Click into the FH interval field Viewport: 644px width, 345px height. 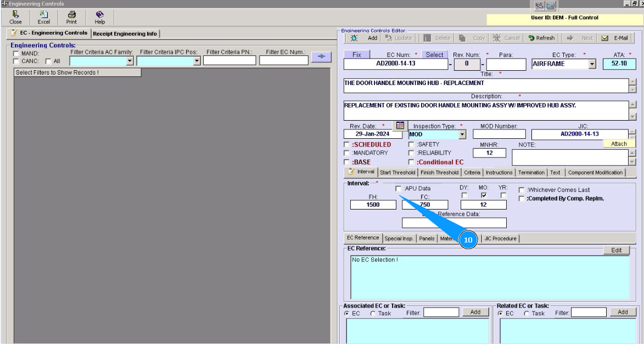pyautogui.click(x=373, y=205)
